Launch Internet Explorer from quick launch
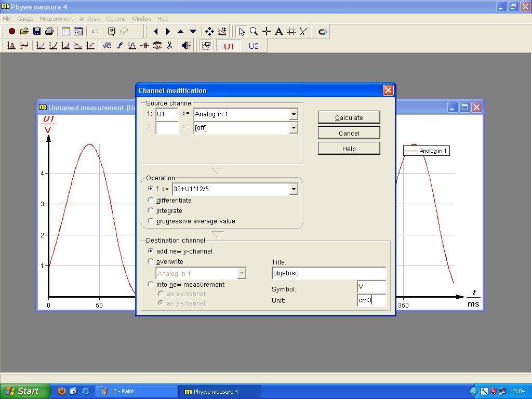 [x=86, y=391]
